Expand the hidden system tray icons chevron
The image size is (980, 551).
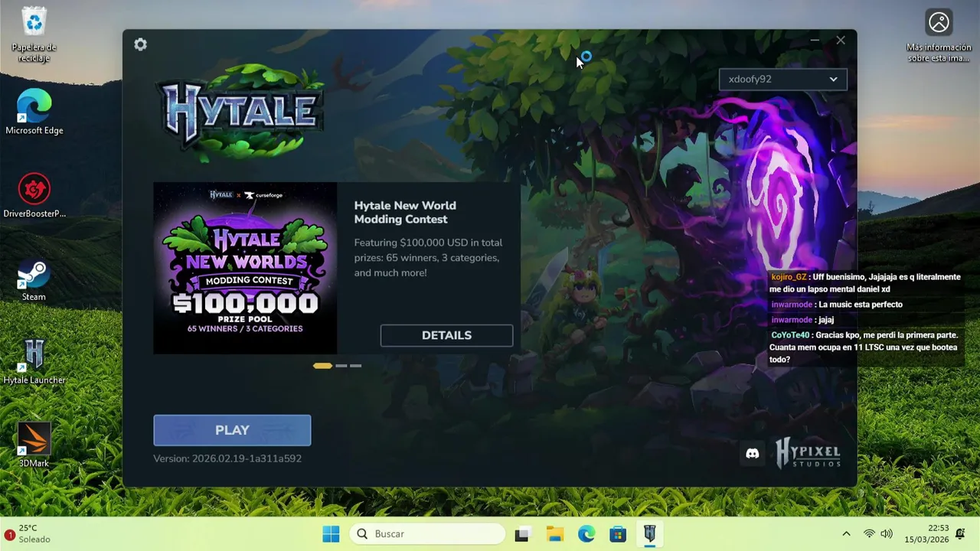846,534
